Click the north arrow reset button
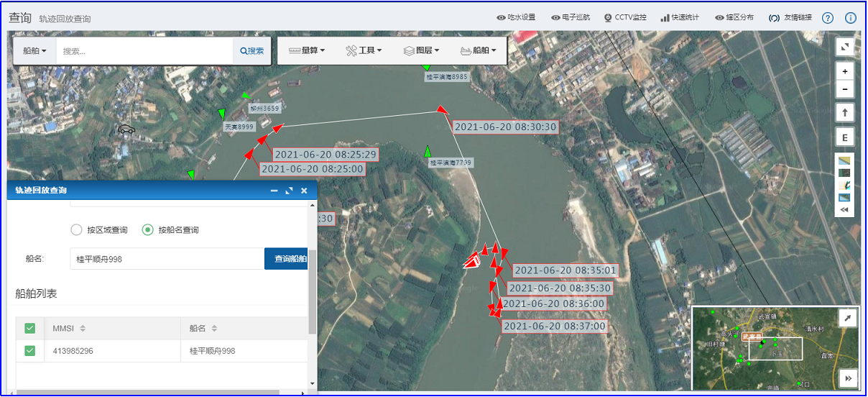The height and width of the screenshot is (397, 868). point(845,113)
